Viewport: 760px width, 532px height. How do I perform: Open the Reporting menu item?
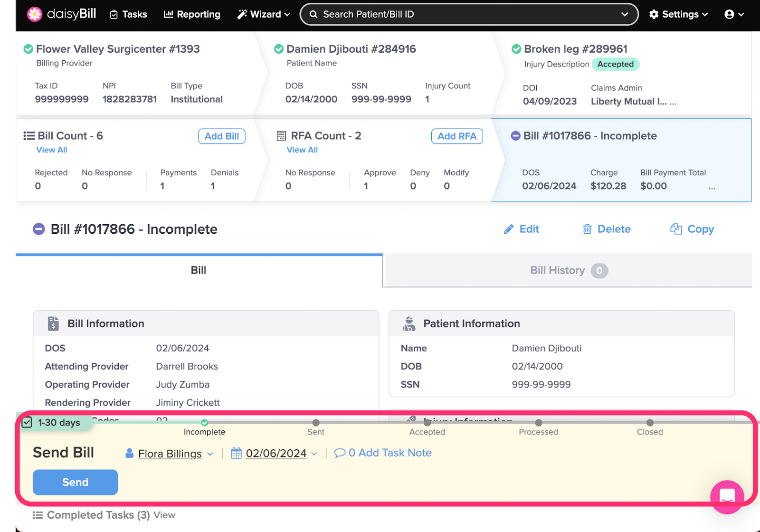click(x=192, y=14)
